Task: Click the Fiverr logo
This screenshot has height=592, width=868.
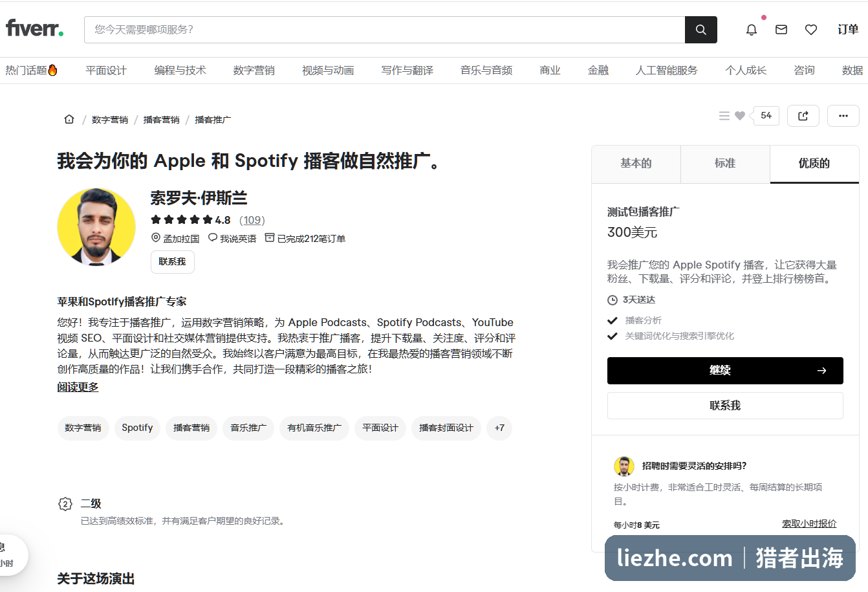Action: (x=34, y=28)
